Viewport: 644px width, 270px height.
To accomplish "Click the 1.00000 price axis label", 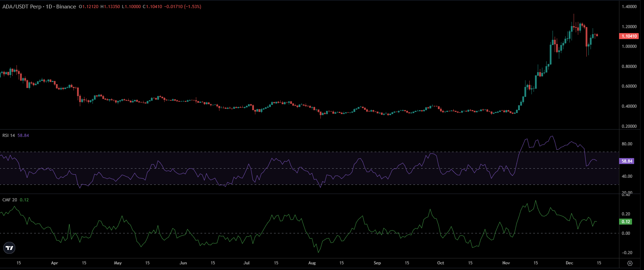I will (629, 46).
